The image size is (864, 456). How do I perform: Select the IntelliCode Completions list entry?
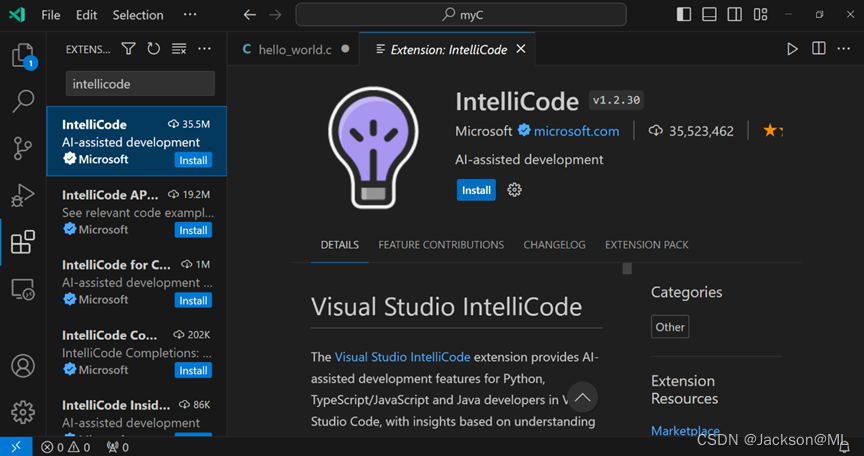[x=136, y=352]
